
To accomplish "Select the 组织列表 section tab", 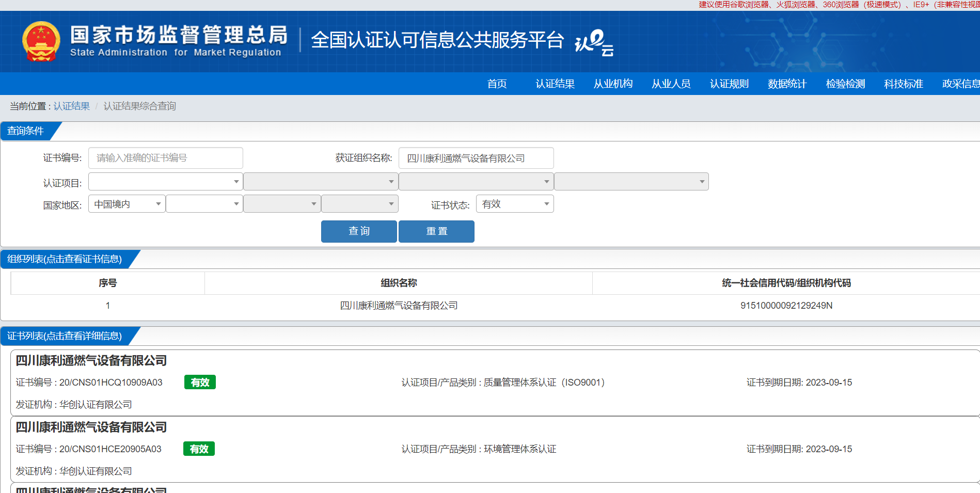I will pyautogui.click(x=65, y=259).
